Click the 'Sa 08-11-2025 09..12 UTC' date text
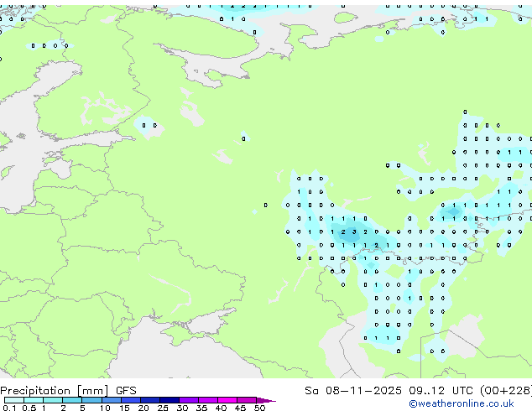This screenshot has width=532, height=411. (390, 391)
